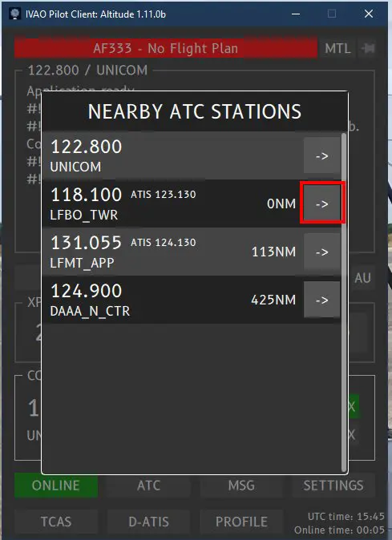Select the DAAA_N_CTR station row
This screenshot has width=392, height=540.
(192, 300)
